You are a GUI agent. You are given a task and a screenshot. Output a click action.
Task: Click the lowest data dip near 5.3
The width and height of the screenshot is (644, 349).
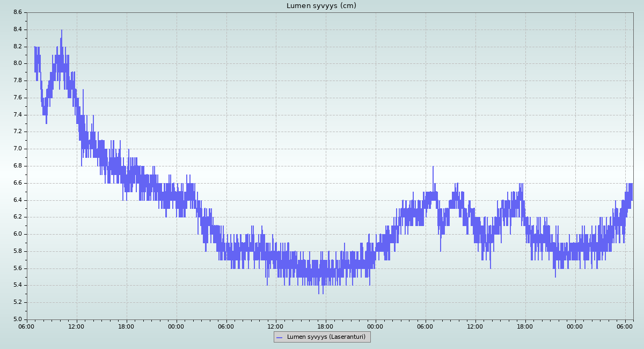pos(319,293)
